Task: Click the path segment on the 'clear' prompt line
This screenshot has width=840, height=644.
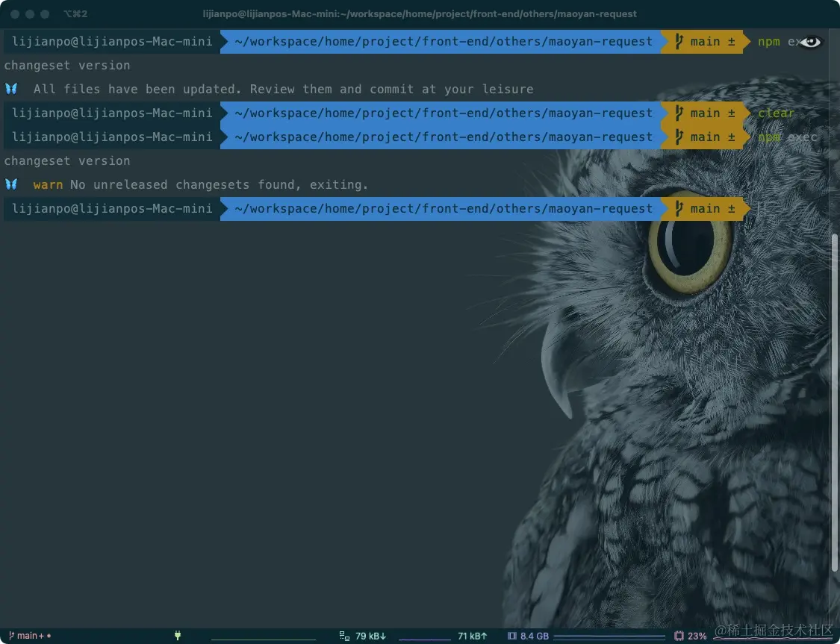Action: 444,113
